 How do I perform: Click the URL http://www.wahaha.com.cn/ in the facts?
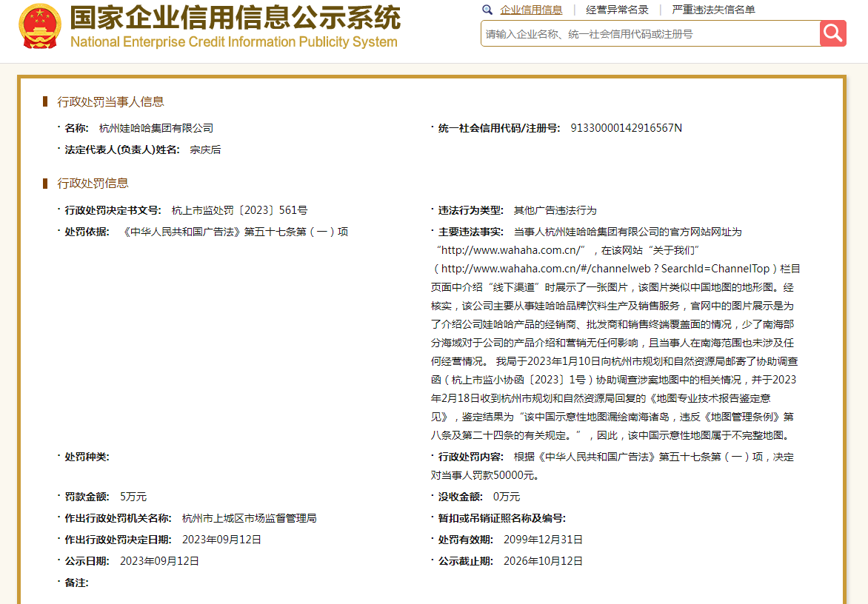click(x=511, y=250)
